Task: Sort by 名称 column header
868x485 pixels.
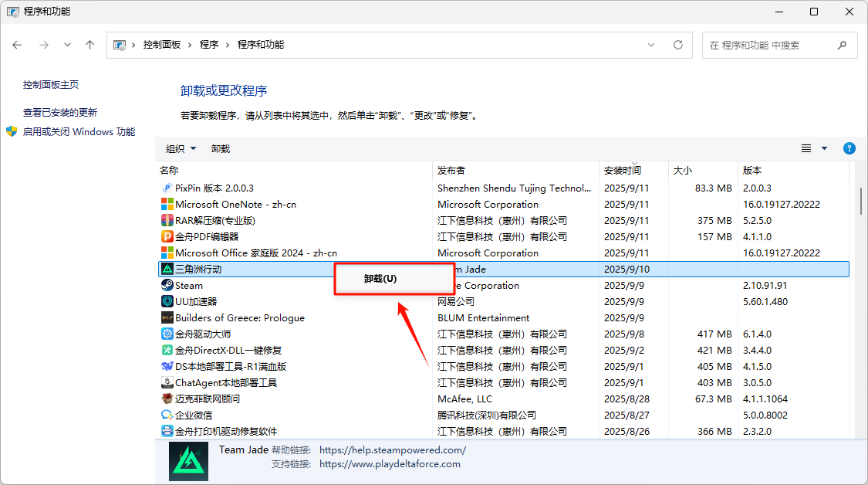Action: point(294,170)
